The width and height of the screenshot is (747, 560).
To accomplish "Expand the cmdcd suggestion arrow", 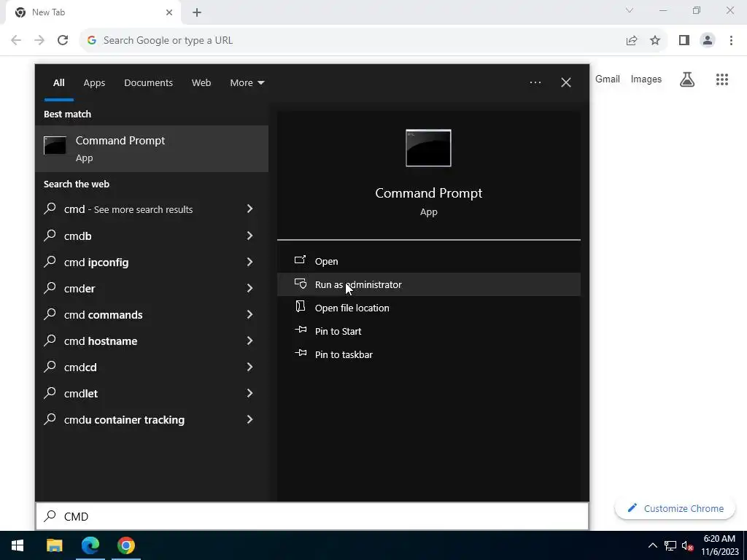I will coord(249,367).
